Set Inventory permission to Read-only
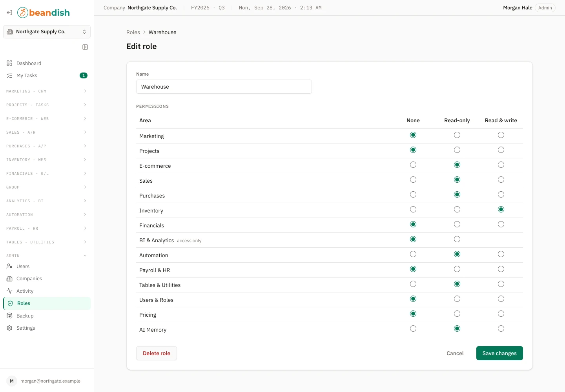This screenshot has width=565, height=392. [x=457, y=209]
